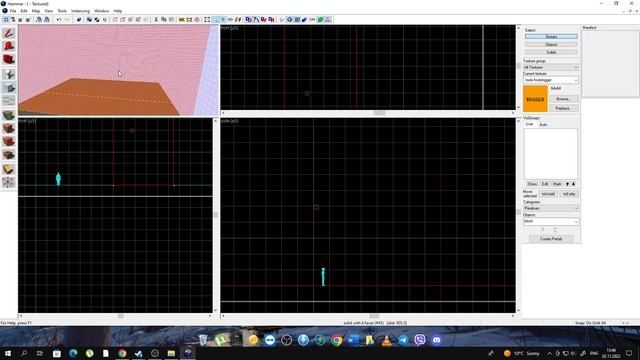Viewport: 640px width, 360px height.
Task: Click the Ungroup objects icon
Action: click(97, 20)
